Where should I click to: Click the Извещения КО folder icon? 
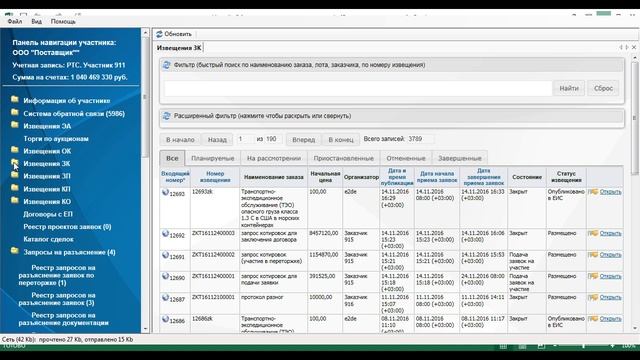15,200
